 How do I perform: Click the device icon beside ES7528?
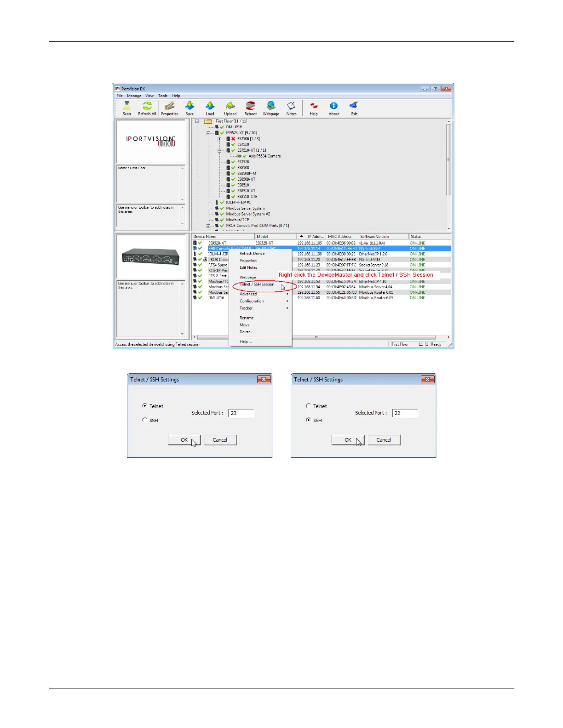(x=228, y=162)
